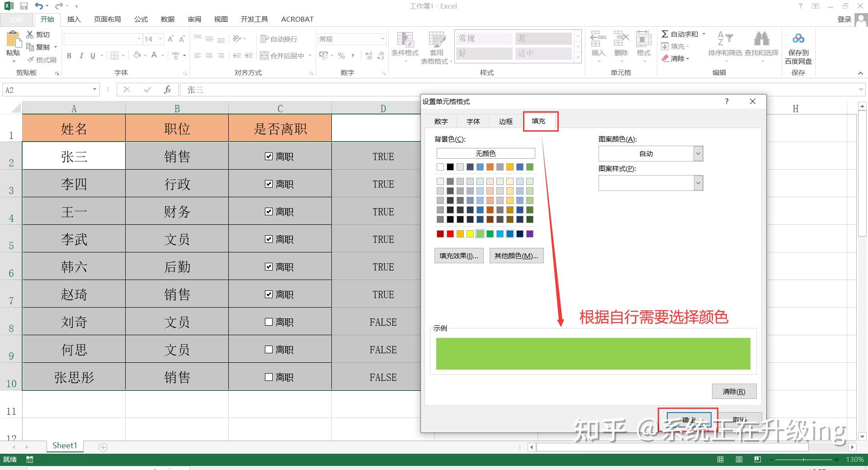Uncheck 离职 checkbox in 韩六 row

point(269,267)
